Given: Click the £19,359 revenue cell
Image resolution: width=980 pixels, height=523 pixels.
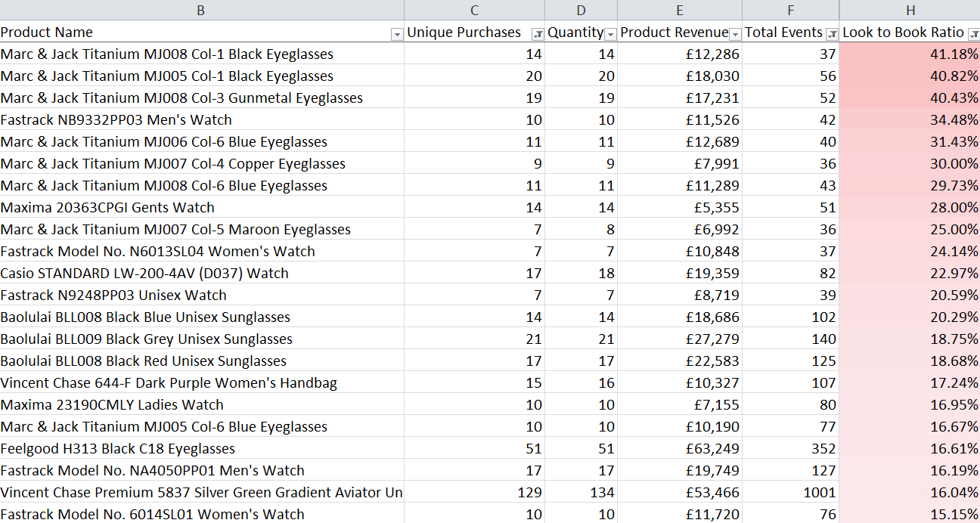Looking at the screenshot, I should coord(680,273).
